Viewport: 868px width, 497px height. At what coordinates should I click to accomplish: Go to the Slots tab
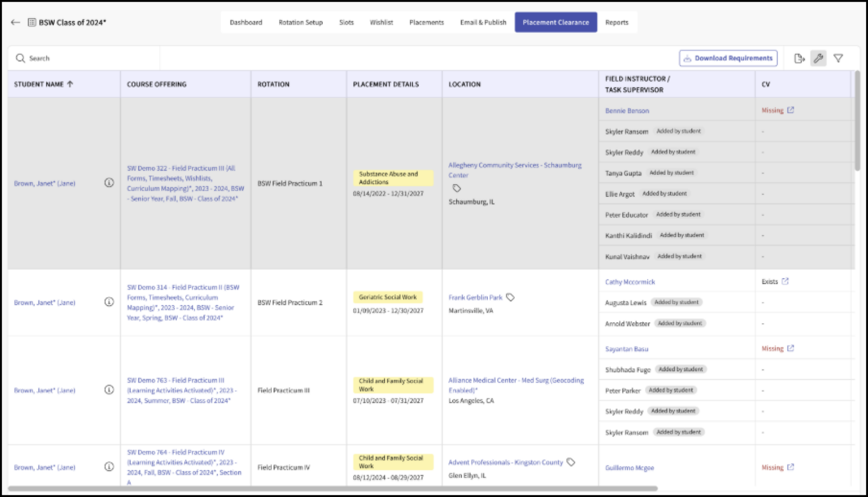point(346,22)
